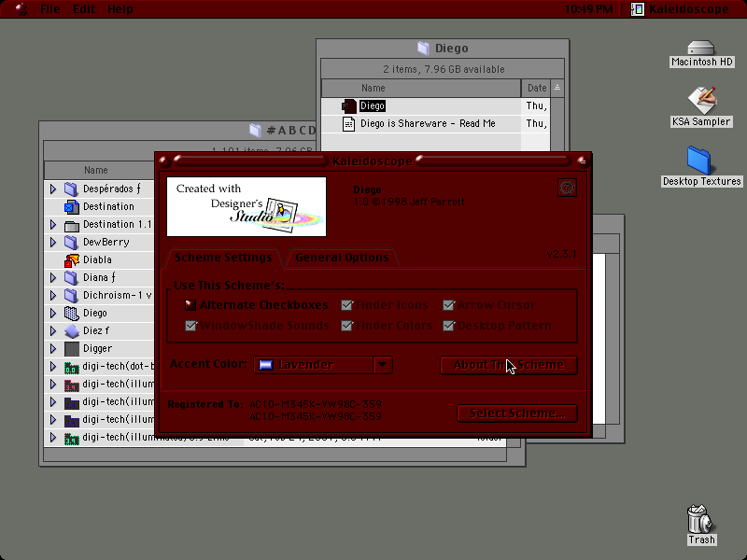
Task: Click the "2 items, 7.96 GB available" status text
Action: pyautogui.click(x=444, y=69)
